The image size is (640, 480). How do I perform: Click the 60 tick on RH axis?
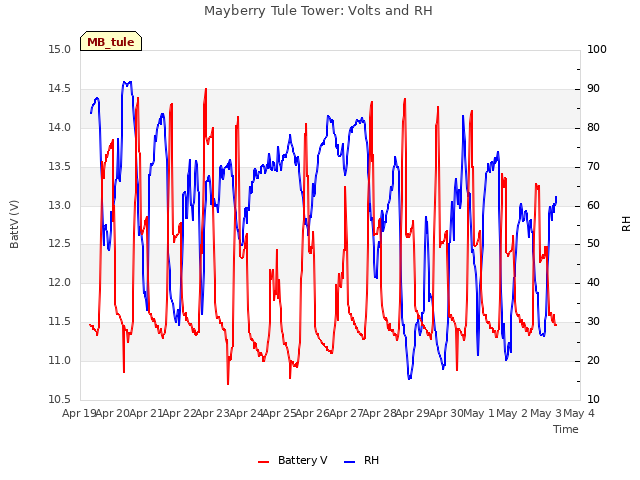(593, 205)
